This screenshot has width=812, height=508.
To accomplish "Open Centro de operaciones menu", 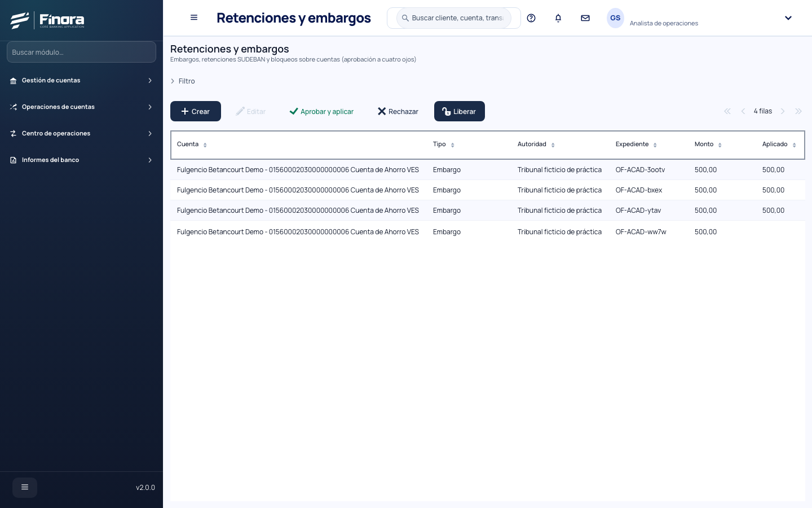I will click(81, 134).
